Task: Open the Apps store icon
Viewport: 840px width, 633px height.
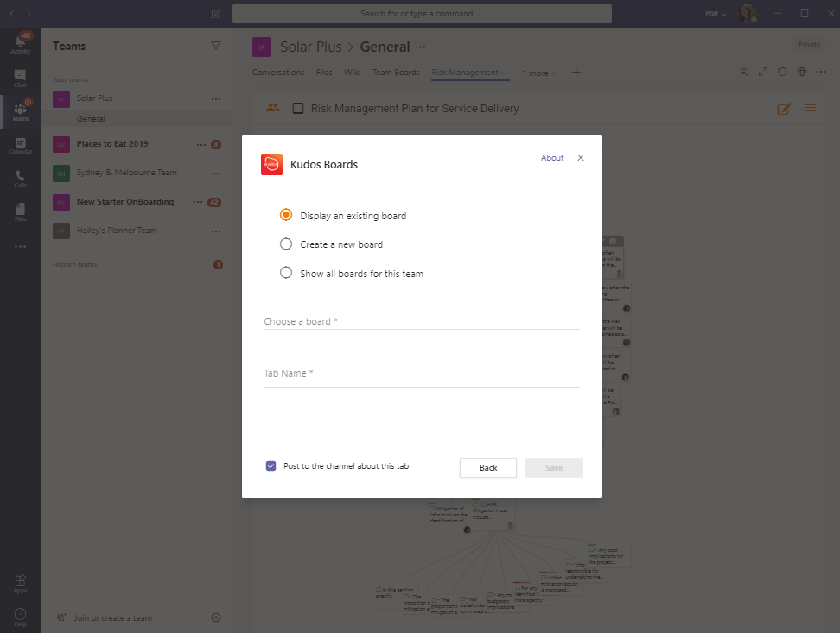Action: pyautogui.click(x=21, y=584)
